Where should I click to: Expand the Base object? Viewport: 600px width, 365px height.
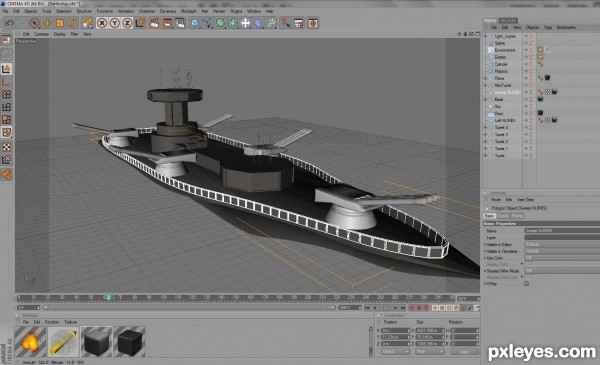click(x=486, y=99)
